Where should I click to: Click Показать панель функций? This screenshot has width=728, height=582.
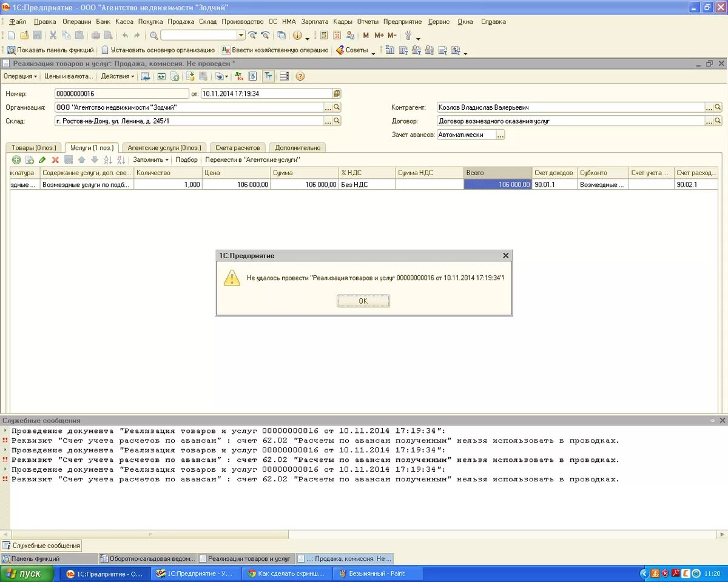[50, 50]
